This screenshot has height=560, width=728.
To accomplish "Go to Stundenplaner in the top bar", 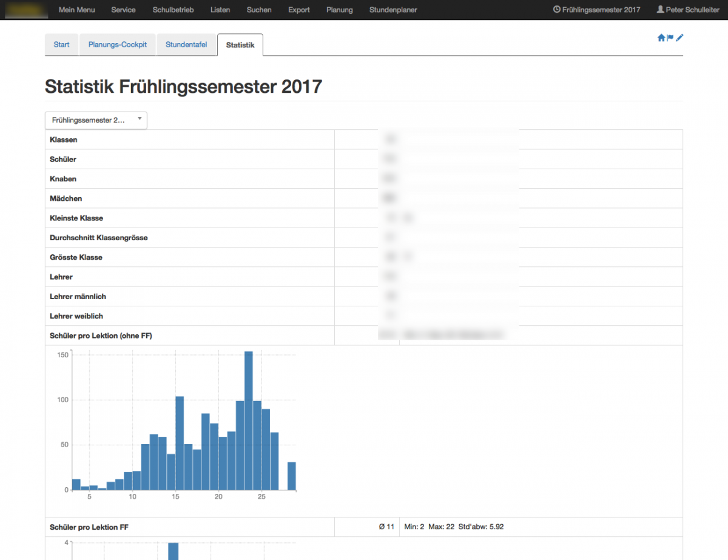I will point(393,10).
